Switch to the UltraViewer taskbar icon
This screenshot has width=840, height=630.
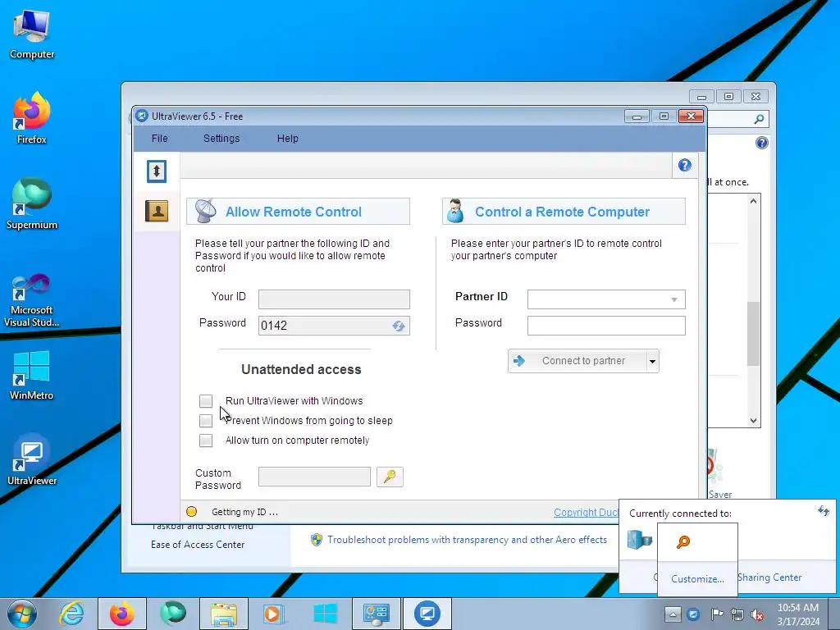coord(427,614)
